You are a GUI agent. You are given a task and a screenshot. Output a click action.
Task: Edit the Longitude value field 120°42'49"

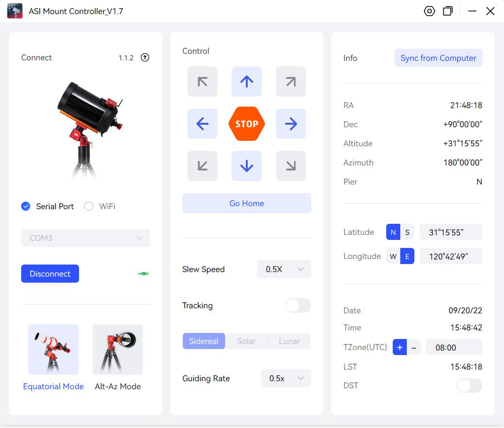pos(451,256)
